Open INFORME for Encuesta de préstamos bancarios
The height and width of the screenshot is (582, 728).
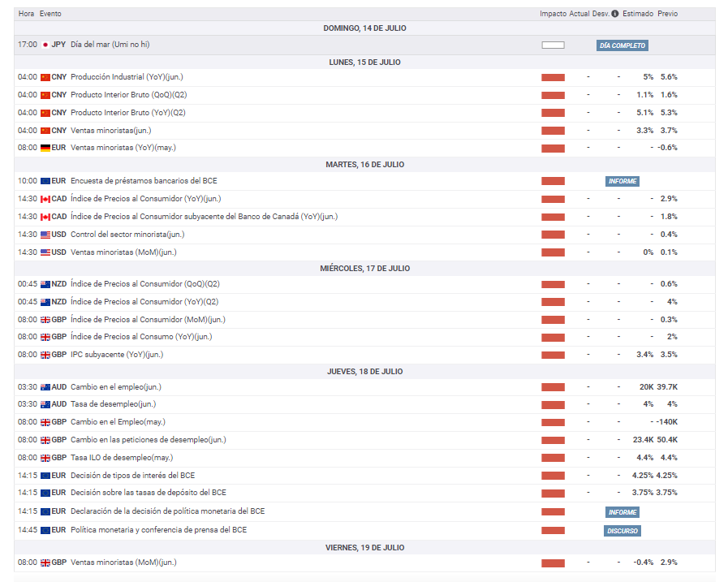(x=622, y=181)
